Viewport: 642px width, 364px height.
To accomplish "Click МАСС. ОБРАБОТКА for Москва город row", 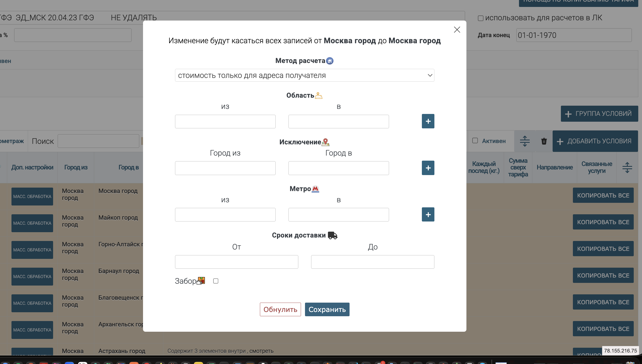I will point(32,196).
